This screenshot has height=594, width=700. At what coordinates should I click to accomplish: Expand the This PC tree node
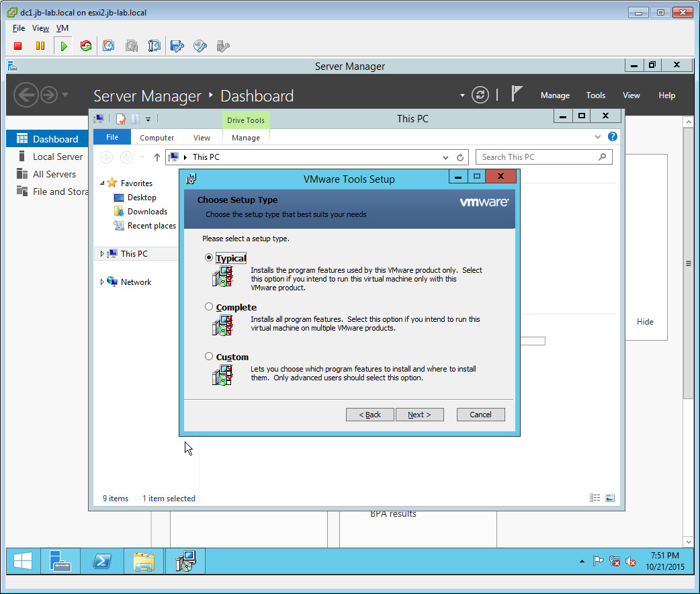click(x=102, y=254)
